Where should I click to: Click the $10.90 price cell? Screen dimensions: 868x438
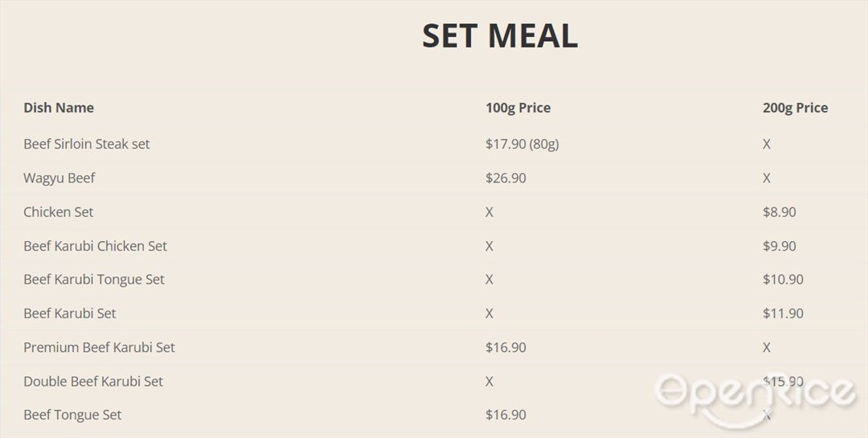[x=783, y=280]
